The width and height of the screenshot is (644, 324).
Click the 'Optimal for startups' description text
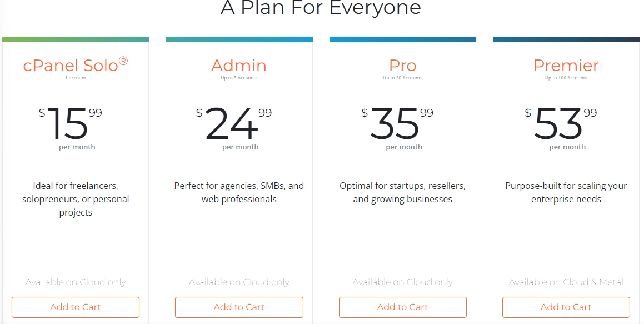402,192
